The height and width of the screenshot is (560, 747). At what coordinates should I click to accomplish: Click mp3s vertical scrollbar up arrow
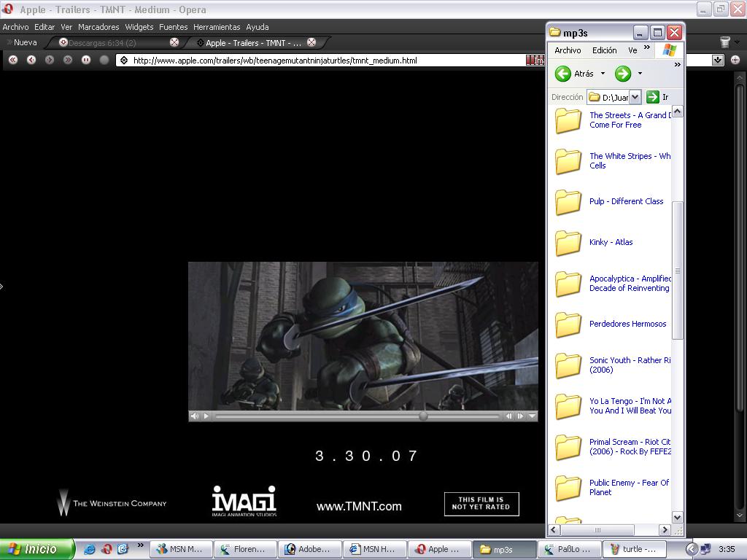pos(678,112)
